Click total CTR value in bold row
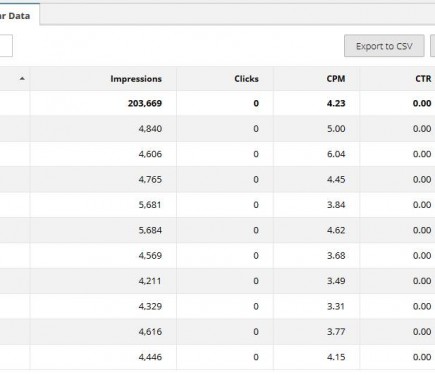The image size is (435, 375). pos(422,103)
